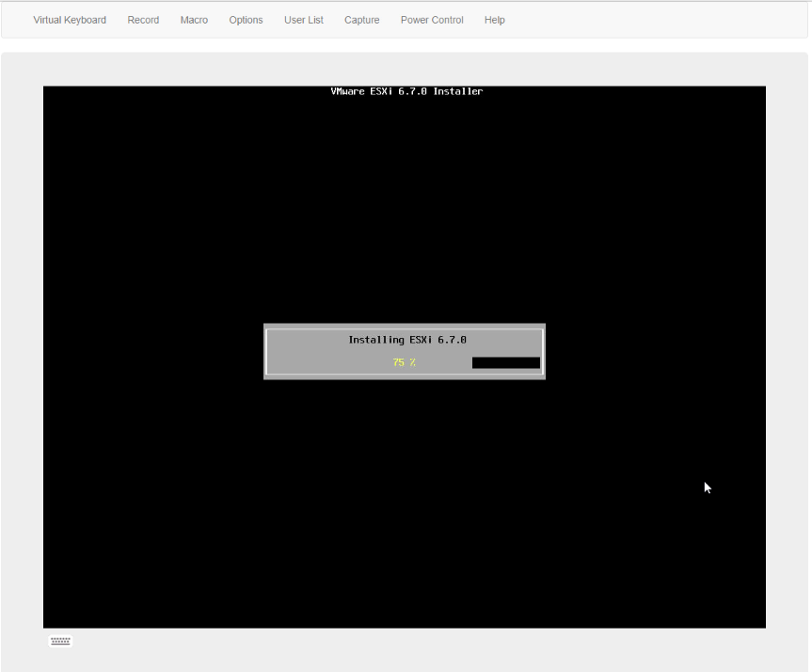The image size is (812, 672).
Task: Open the User List menu
Action: point(304,20)
